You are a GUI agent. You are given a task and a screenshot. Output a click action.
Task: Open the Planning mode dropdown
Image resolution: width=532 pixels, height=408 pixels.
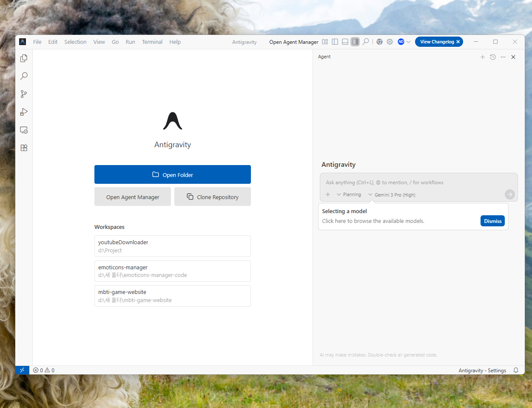(x=349, y=194)
